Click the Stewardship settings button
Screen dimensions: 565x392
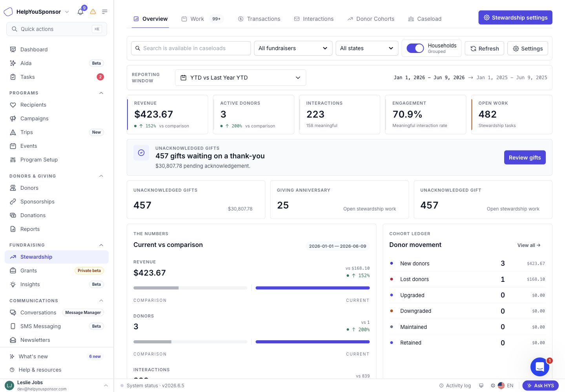[515, 18]
